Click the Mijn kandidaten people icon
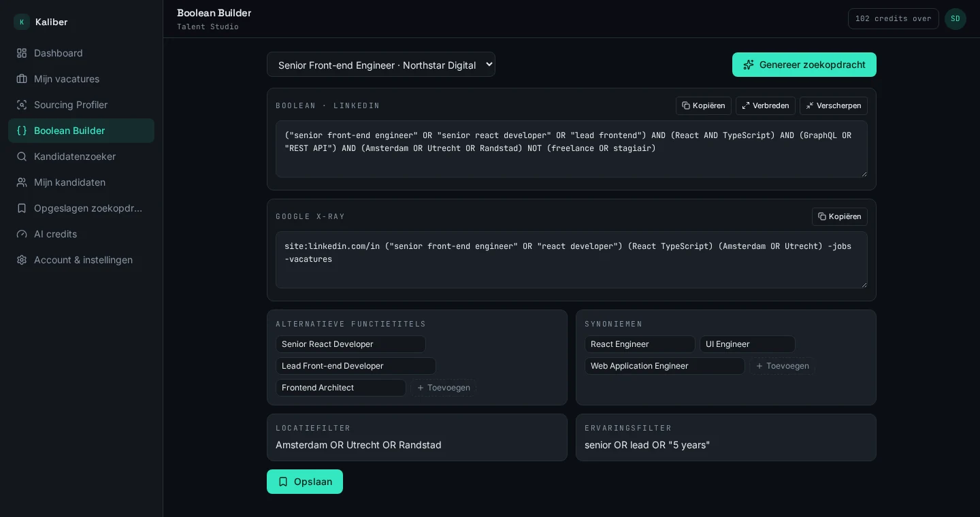 tap(22, 182)
